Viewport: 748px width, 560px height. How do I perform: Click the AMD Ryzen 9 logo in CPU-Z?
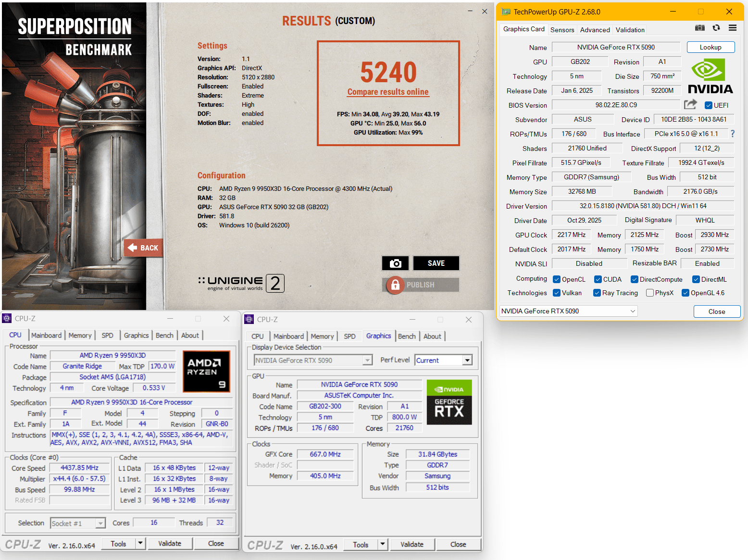point(206,371)
